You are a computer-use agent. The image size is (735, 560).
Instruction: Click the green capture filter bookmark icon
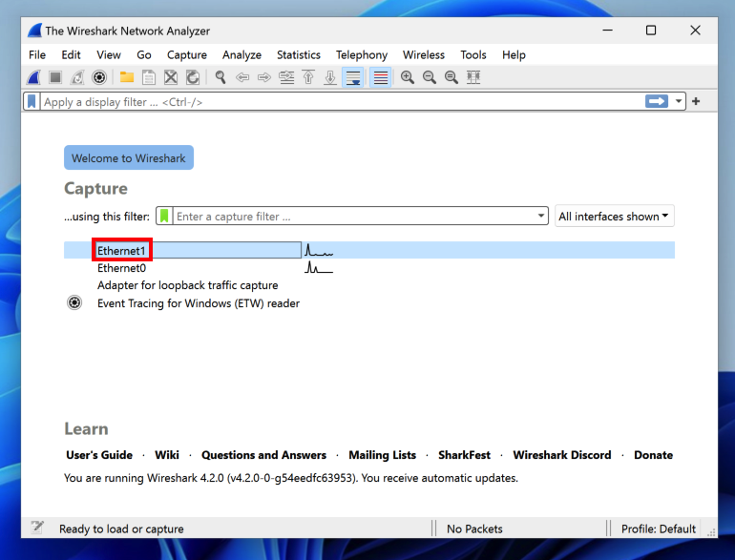pos(164,216)
